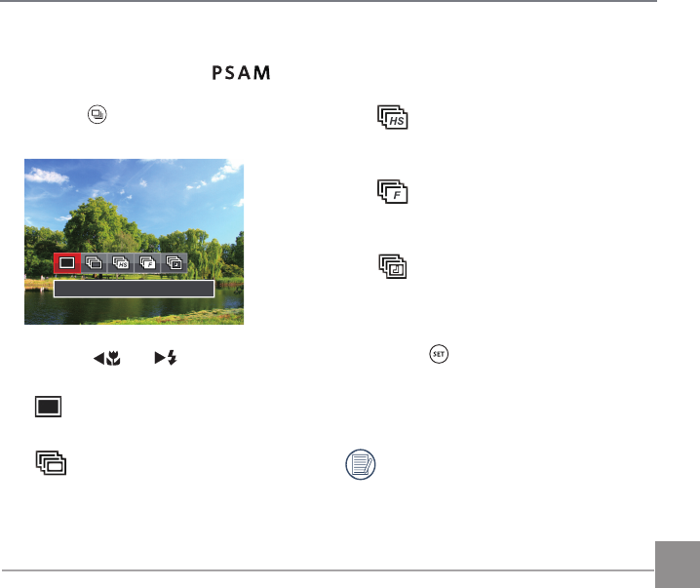Pick the small F option in photo menu
700x588 pixels.
click(x=147, y=263)
